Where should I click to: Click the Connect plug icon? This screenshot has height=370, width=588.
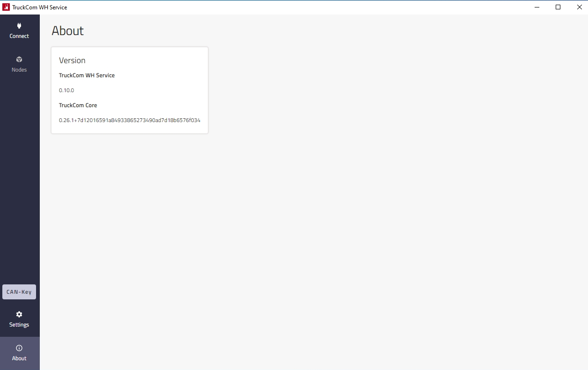[19, 26]
